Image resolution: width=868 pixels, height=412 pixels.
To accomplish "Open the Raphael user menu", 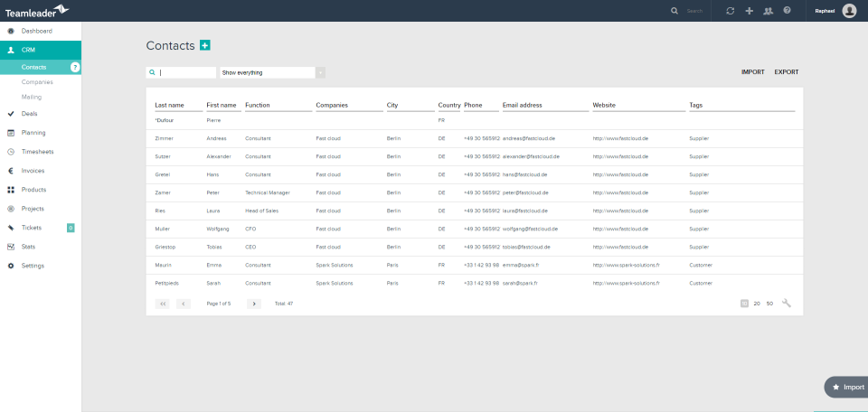I will coord(825,11).
